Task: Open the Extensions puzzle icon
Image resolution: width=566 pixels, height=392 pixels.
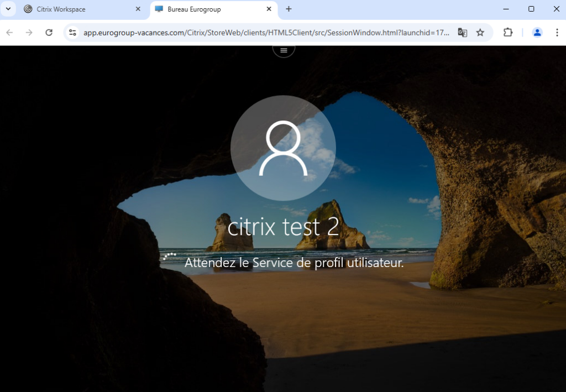Action: 508,33
